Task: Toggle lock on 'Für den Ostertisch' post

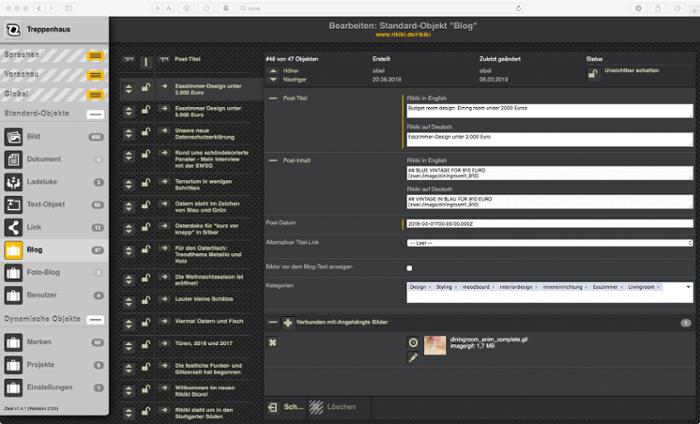Action: pos(146,250)
